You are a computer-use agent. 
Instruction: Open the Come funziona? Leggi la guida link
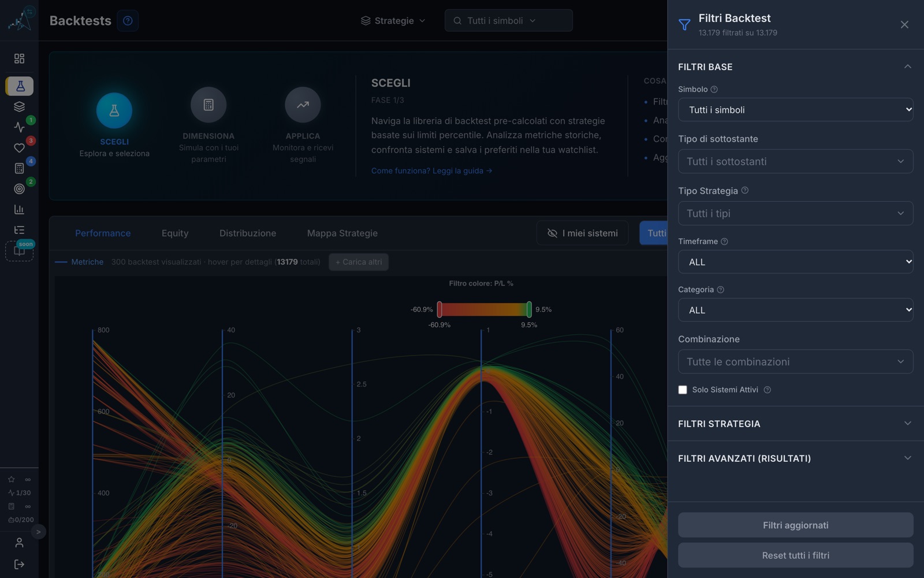click(431, 171)
